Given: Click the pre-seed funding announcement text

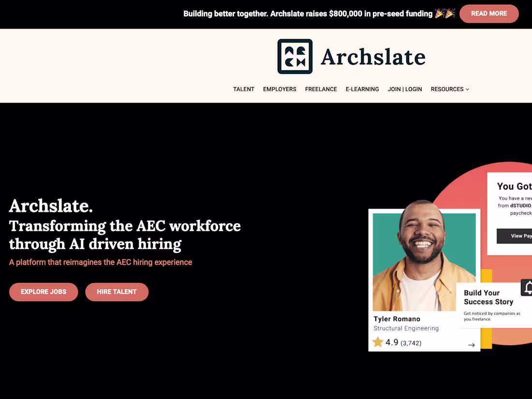Looking at the screenshot, I should pos(307,14).
